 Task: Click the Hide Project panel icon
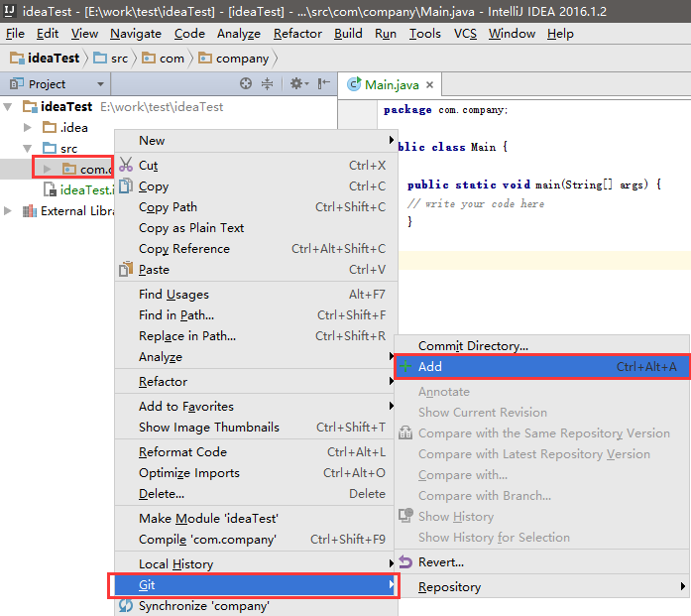point(324,84)
